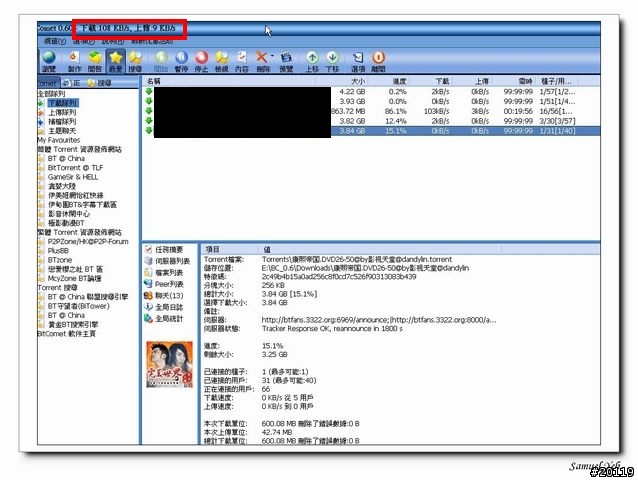Image resolution: width=638 pixels, height=480 pixels.
Task: Click the game advertisement thumbnail
Action: (x=169, y=364)
